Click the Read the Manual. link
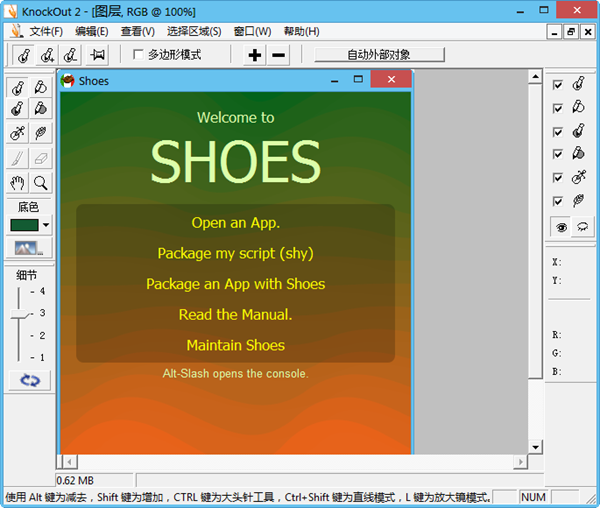 [x=236, y=314]
